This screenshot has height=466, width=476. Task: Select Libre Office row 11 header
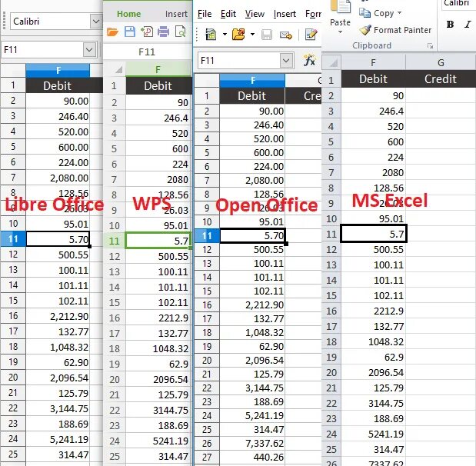[x=13, y=239]
